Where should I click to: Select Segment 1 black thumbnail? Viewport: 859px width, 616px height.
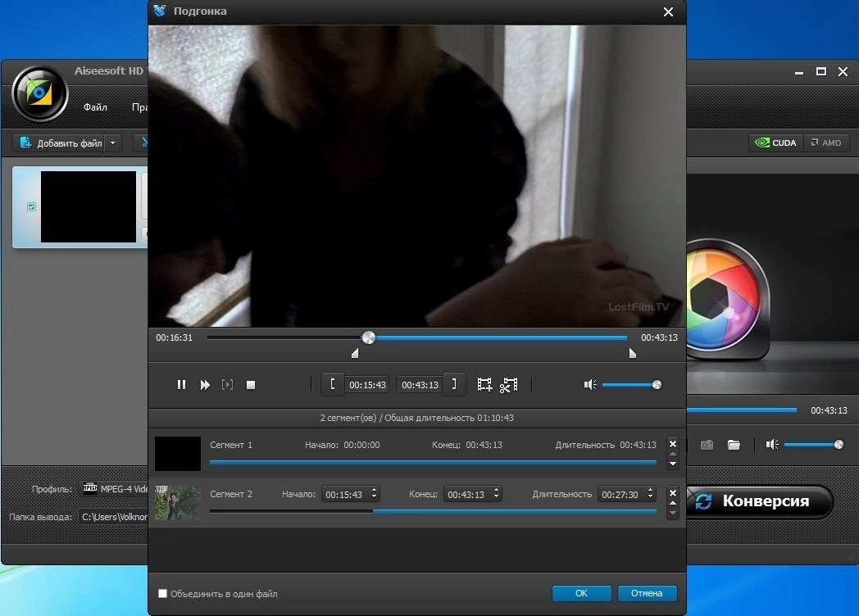pos(178,453)
